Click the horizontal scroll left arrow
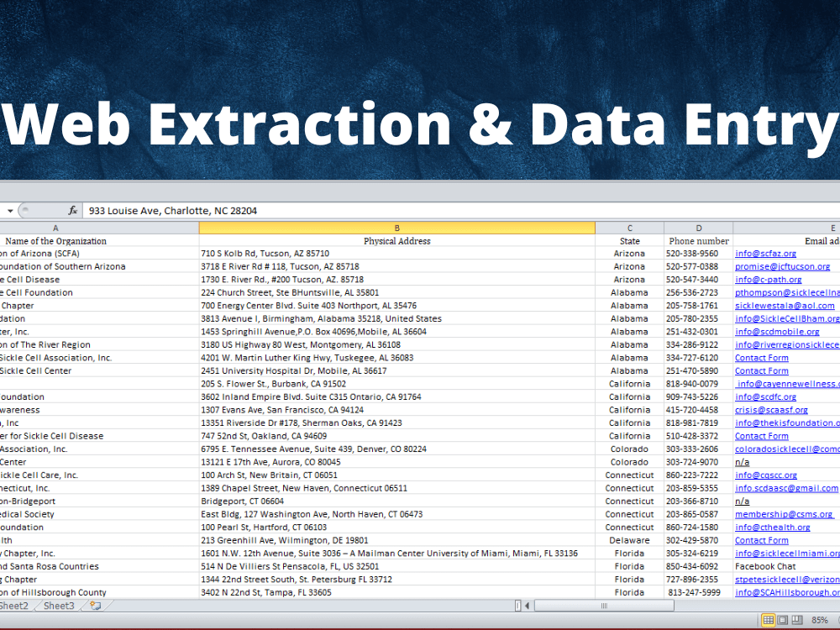Screen dimensions: 840x630 [x=528, y=606]
